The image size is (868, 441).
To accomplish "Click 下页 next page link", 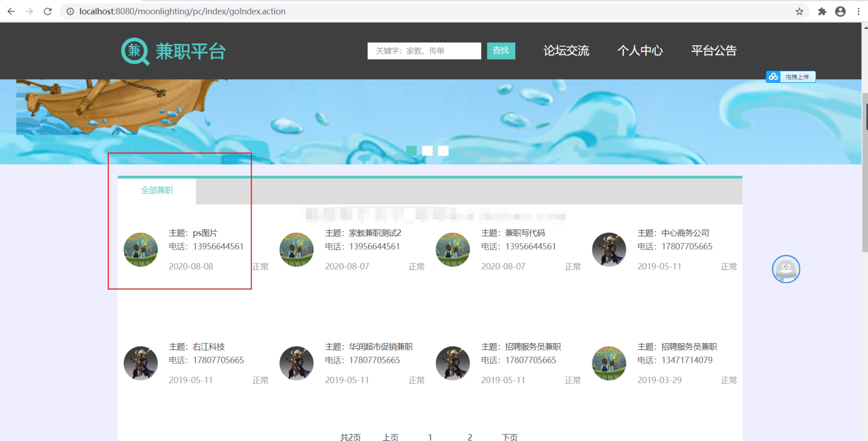I will click(510, 437).
